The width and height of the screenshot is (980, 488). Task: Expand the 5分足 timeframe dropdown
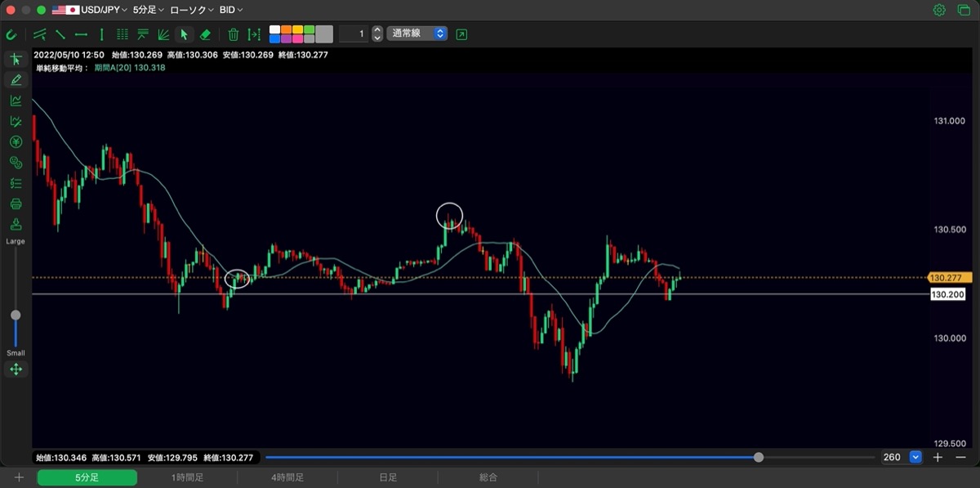coord(148,10)
